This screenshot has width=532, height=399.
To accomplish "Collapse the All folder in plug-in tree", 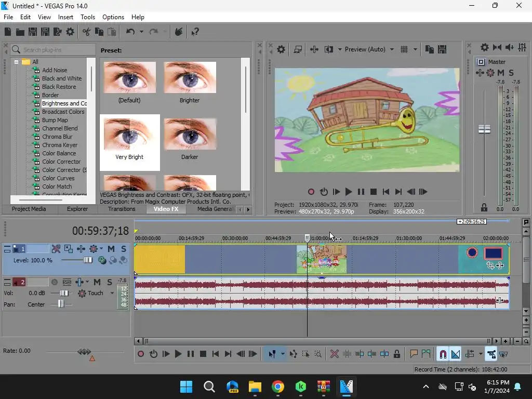I will (16, 62).
